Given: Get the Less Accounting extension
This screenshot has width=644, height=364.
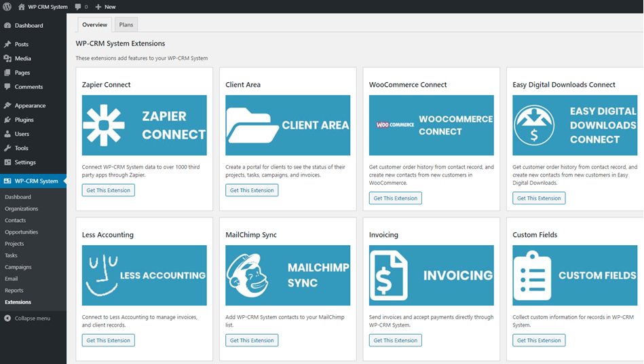Looking at the screenshot, I should 109,340.
